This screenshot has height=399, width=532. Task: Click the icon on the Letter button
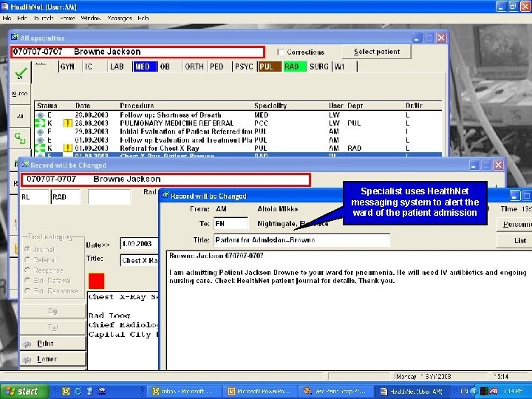[x=27, y=359]
